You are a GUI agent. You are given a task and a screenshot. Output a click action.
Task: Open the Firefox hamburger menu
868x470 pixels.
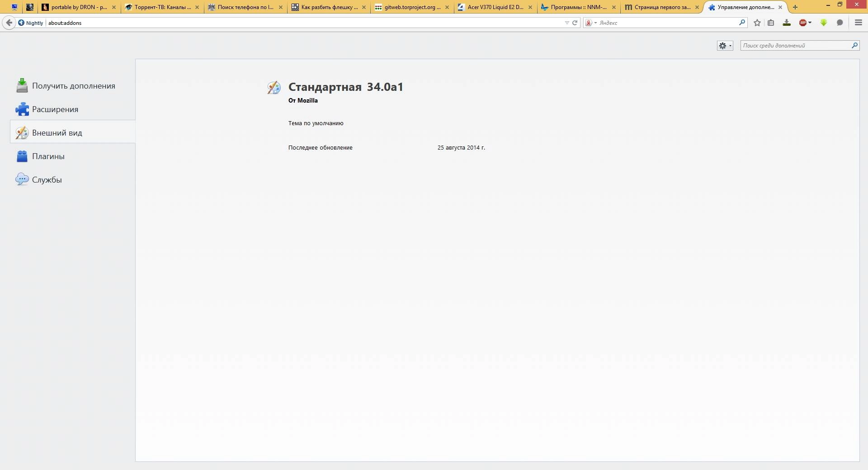click(859, 23)
